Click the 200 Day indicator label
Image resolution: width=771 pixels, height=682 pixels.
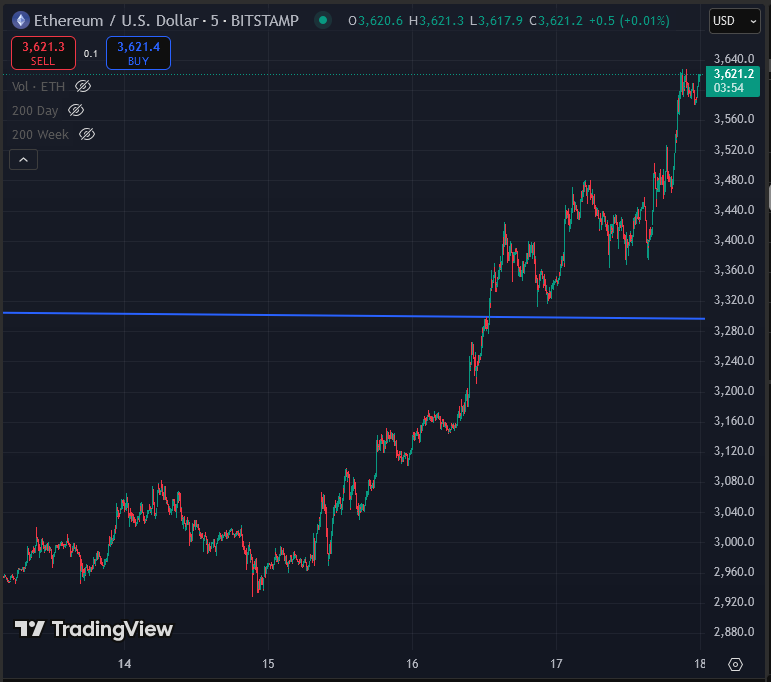pos(35,111)
